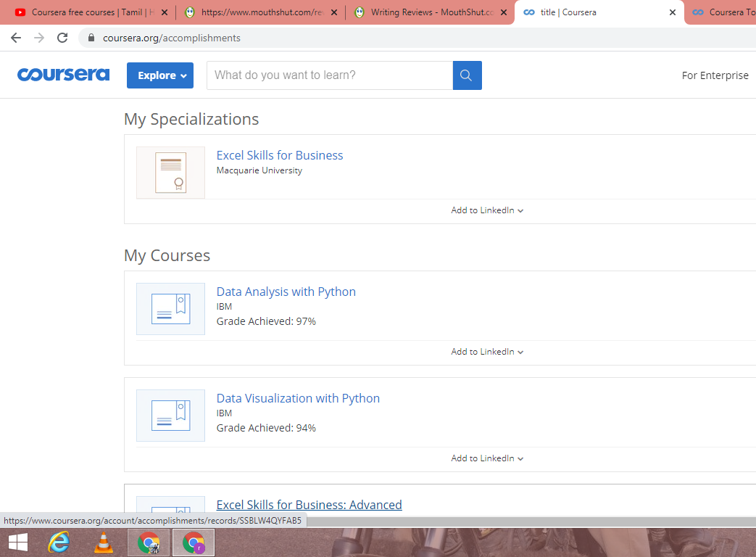The width and height of the screenshot is (756, 557).
Task: Close the Writing Reviews - MouthShut tab
Action: coord(504,12)
